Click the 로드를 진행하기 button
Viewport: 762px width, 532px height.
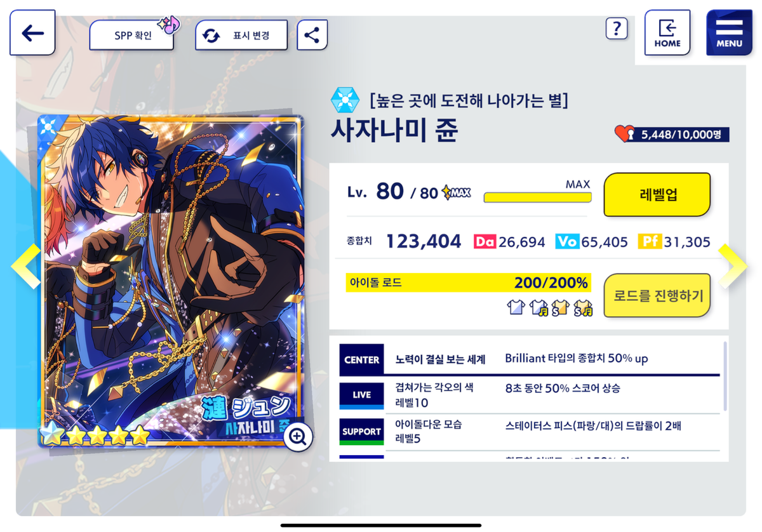point(657,295)
